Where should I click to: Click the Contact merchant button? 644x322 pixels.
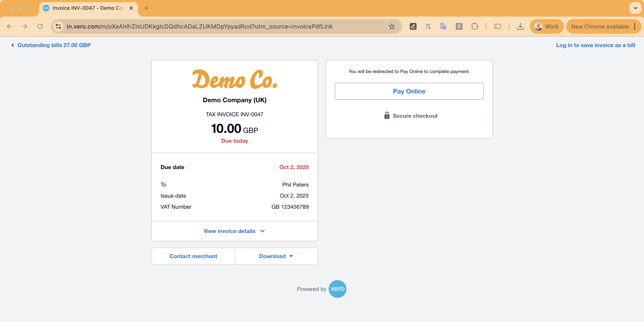pos(193,256)
